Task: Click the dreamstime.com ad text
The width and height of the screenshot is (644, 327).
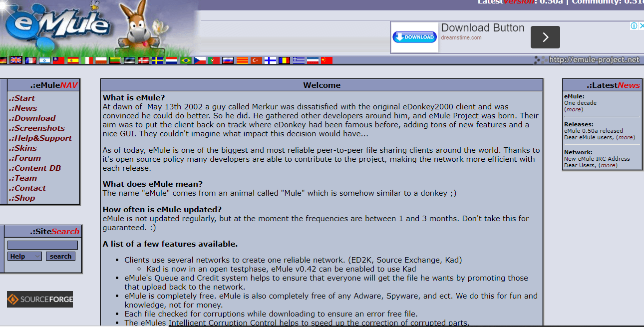Action: click(x=461, y=38)
